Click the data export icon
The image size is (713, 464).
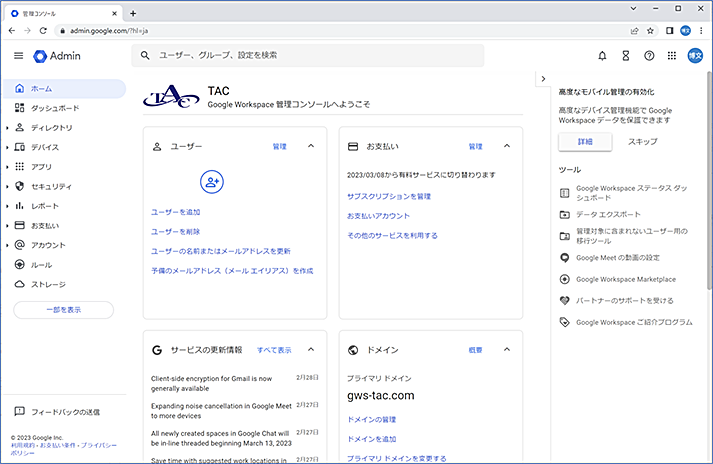point(564,214)
